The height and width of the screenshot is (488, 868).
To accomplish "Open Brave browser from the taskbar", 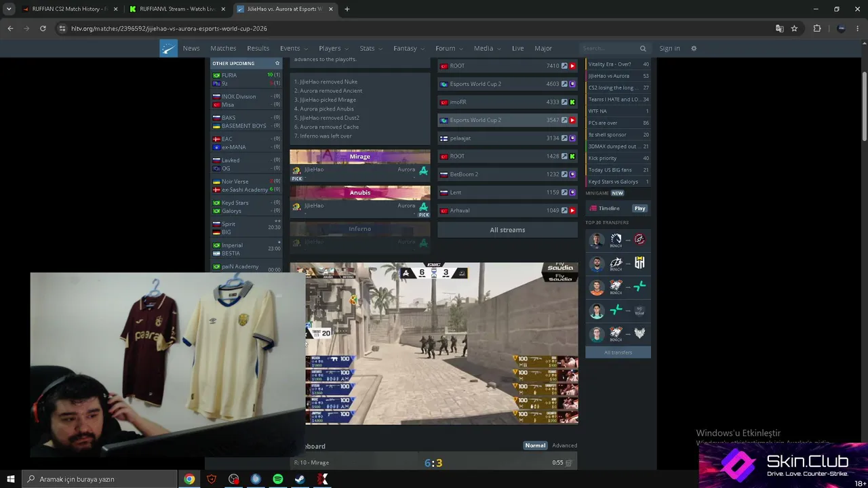I will pyautogui.click(x=212, y=479).
